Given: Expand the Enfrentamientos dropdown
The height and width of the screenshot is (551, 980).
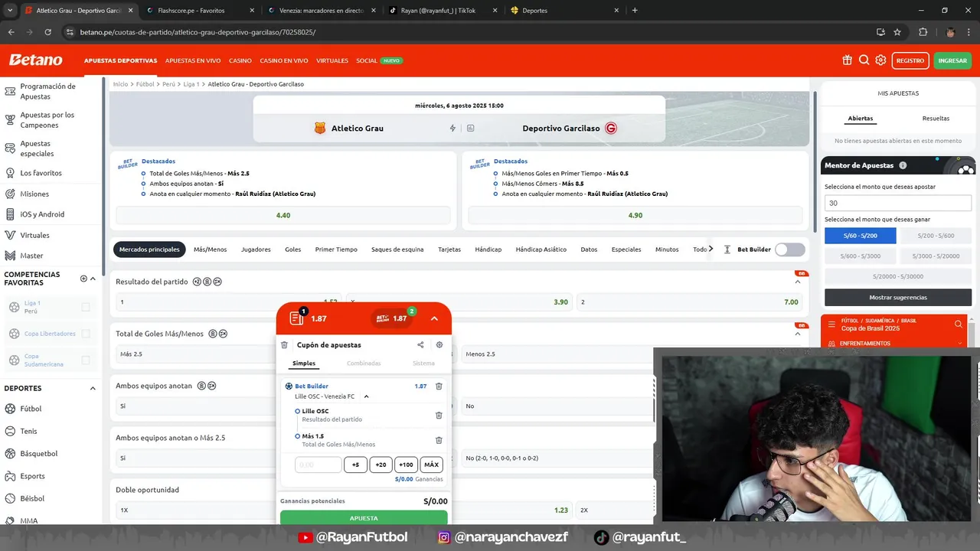Looking at the screenshot, I should click(x=959, y=344).
